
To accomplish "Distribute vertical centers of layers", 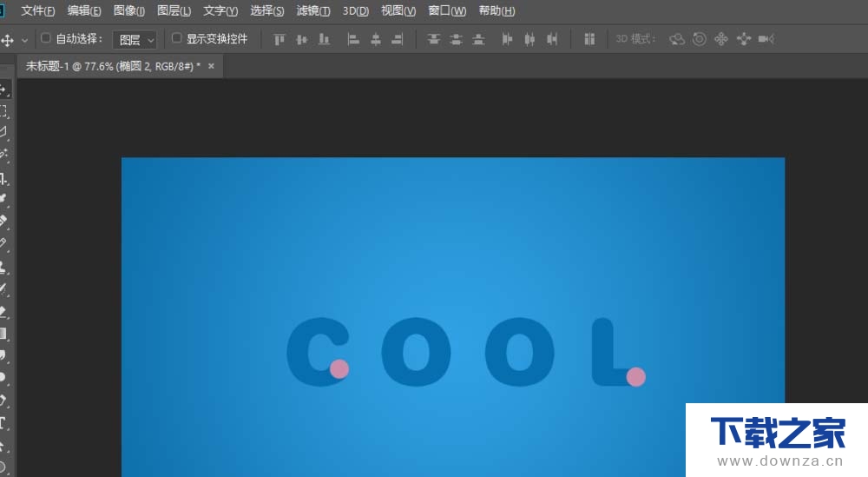I will pos(457,39).
